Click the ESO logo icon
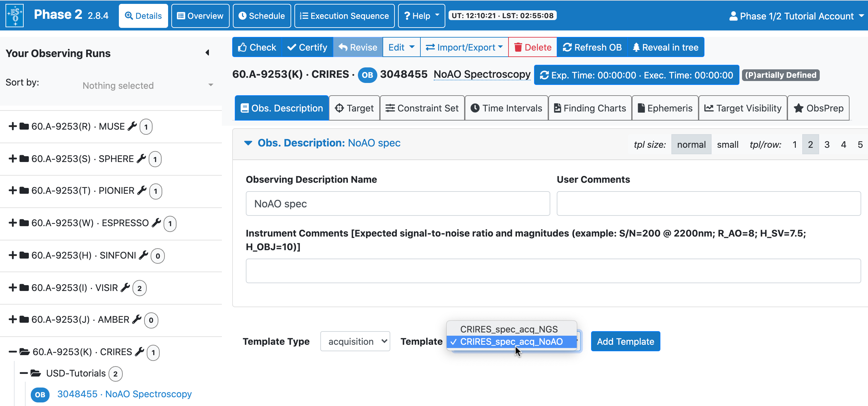The width and height of the screenshot is (868, 406). pyautogui.click(x=15, y=16)
